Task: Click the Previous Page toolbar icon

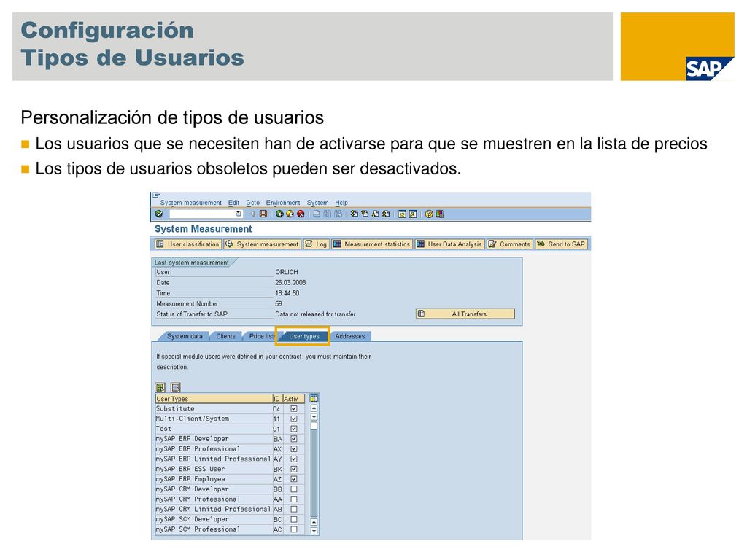Action: coord(365,214)
